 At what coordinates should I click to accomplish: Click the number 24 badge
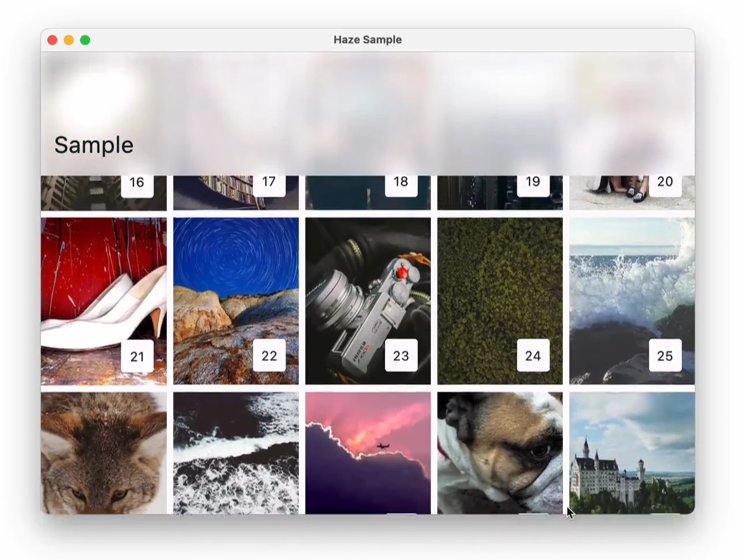[533, 356]
